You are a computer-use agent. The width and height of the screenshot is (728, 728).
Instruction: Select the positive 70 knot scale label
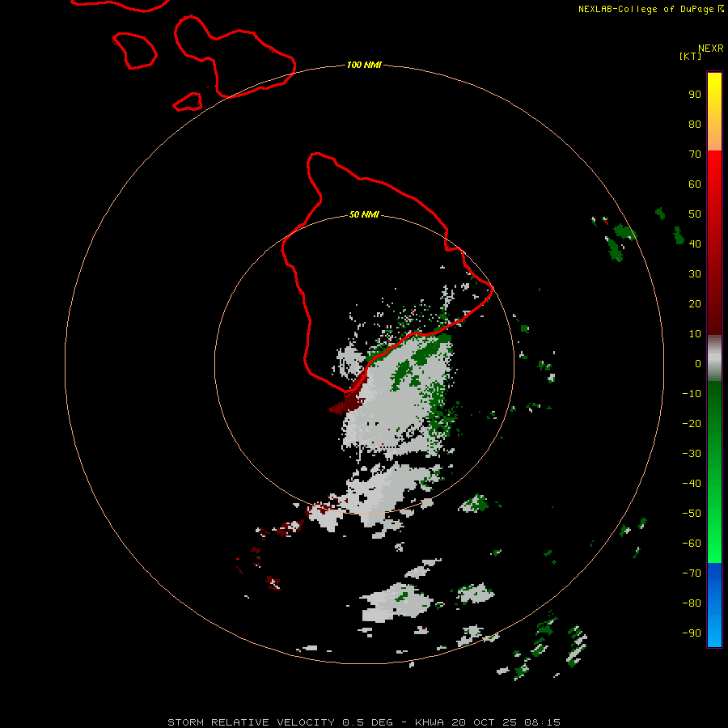(695, 154)
